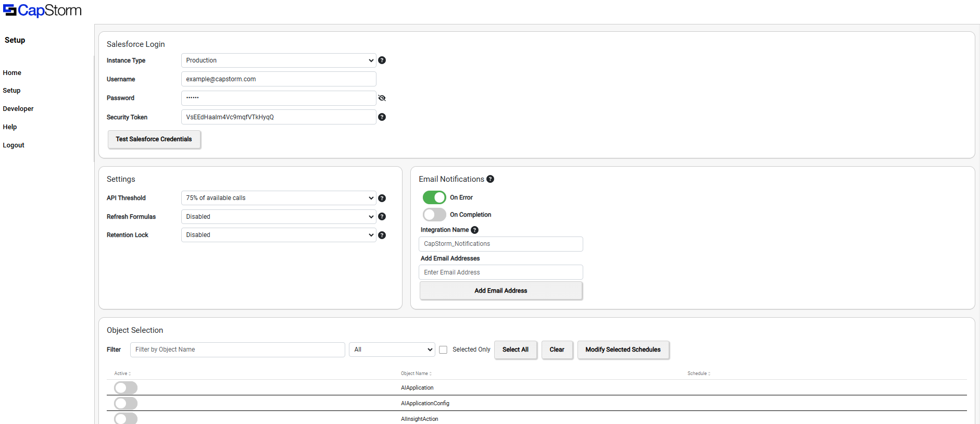
Task: Open help for Retention Lock
Action: (382, 235)
